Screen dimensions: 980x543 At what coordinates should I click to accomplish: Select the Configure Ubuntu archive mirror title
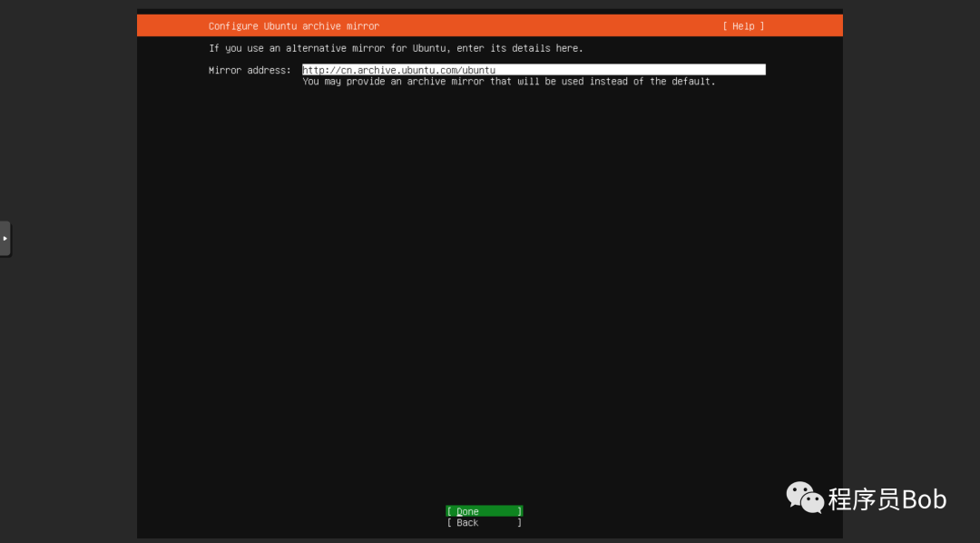tap(294, 26)
